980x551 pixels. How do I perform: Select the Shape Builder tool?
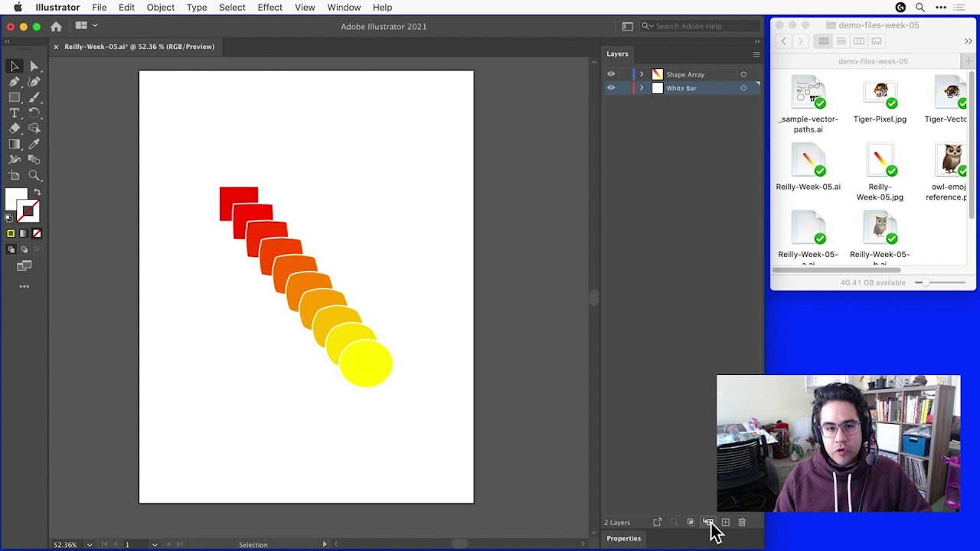point(34,129)
